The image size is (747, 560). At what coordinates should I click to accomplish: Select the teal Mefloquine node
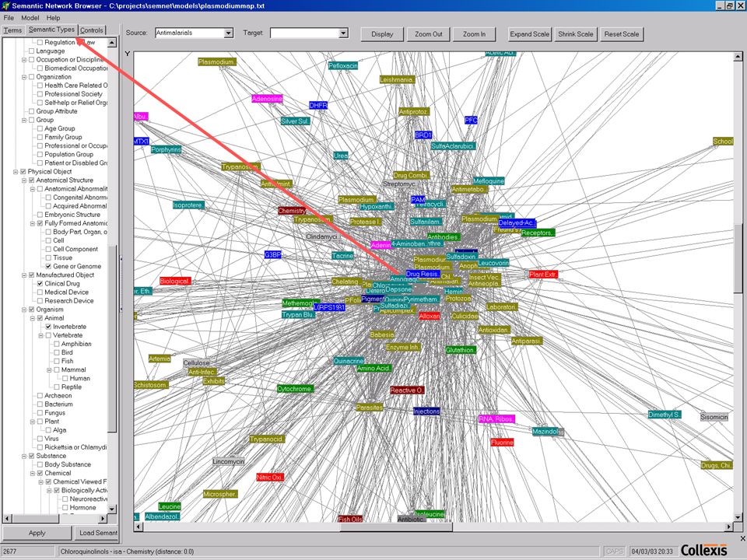(x=489, y=181)
